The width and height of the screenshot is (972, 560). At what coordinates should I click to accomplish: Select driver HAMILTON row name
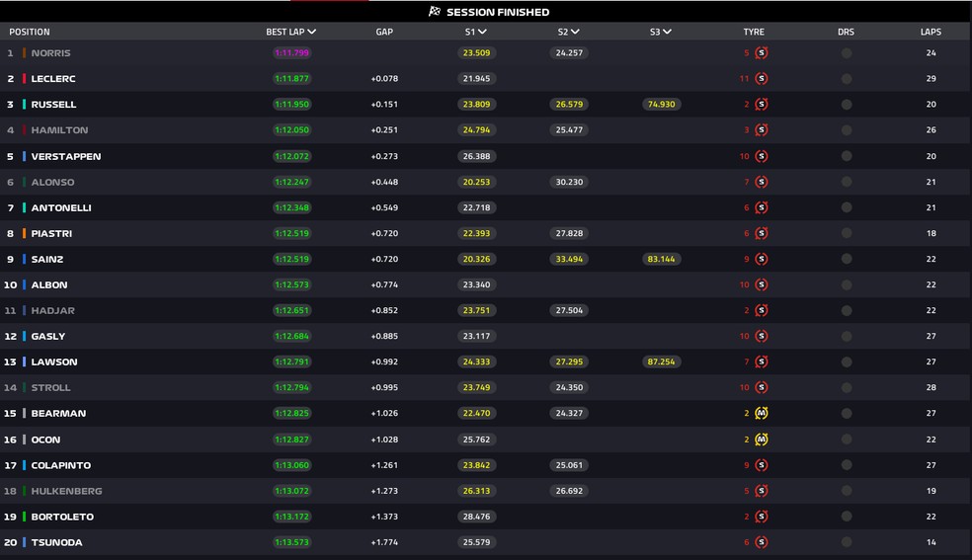click(x=59, y=130)
